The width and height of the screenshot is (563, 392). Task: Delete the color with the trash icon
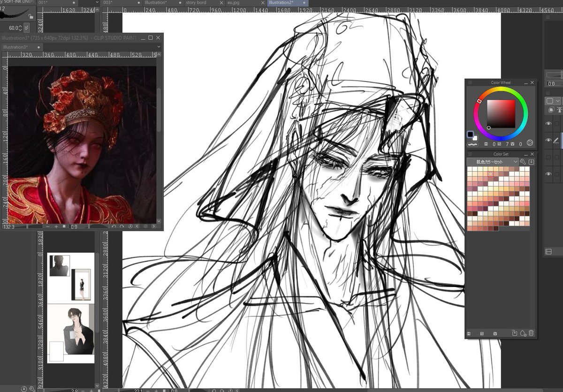click(531, 333)
